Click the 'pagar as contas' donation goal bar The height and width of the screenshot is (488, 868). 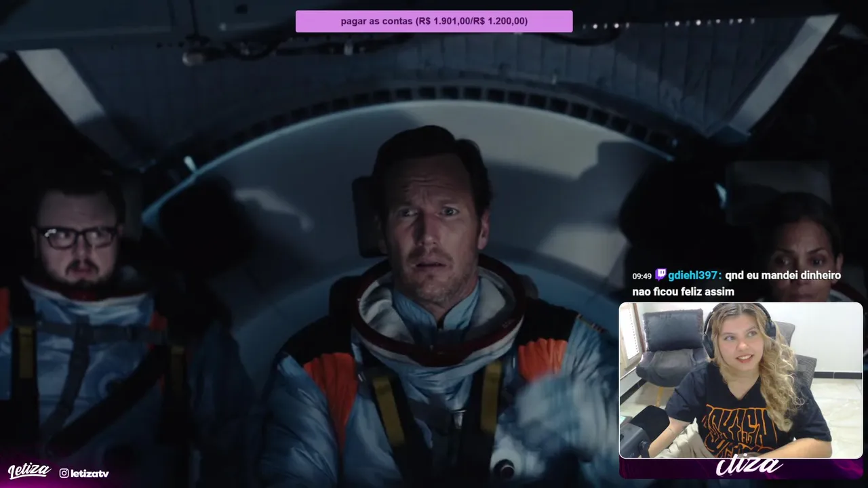[434, 21]
